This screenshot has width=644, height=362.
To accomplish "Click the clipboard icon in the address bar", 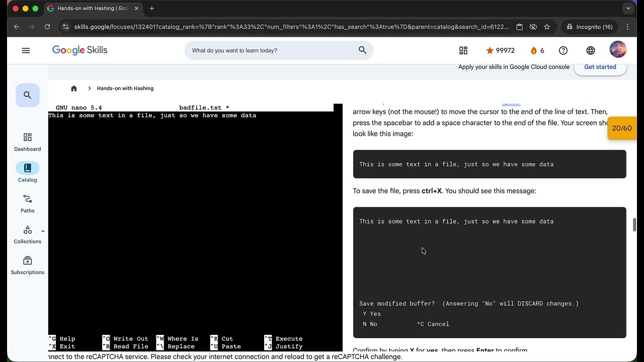I will point(520,27).
